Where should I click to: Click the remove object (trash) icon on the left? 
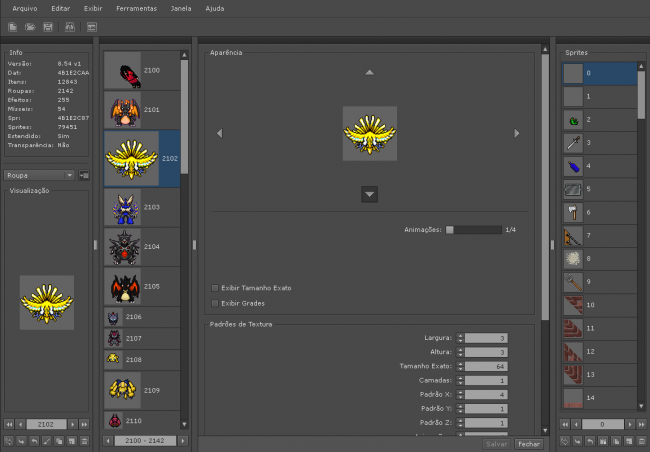84,441
